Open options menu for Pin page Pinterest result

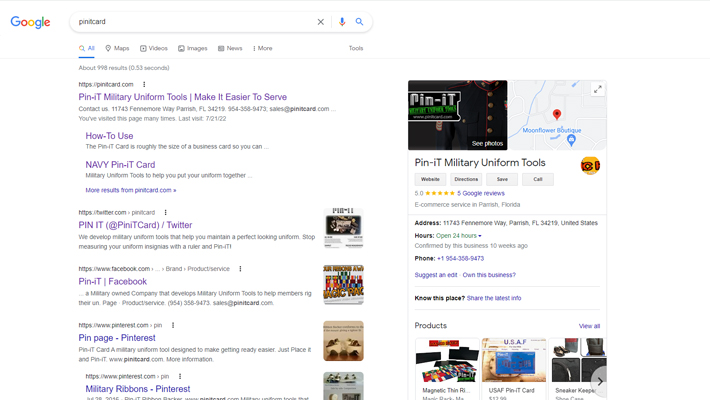point(173,325)
